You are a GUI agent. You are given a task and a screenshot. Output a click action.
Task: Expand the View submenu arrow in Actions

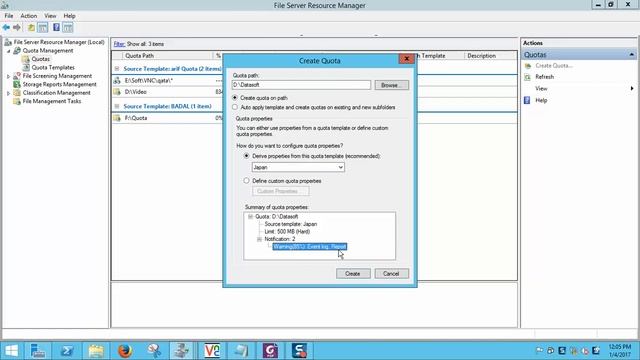pyautogui.click(x=632, y=88)
